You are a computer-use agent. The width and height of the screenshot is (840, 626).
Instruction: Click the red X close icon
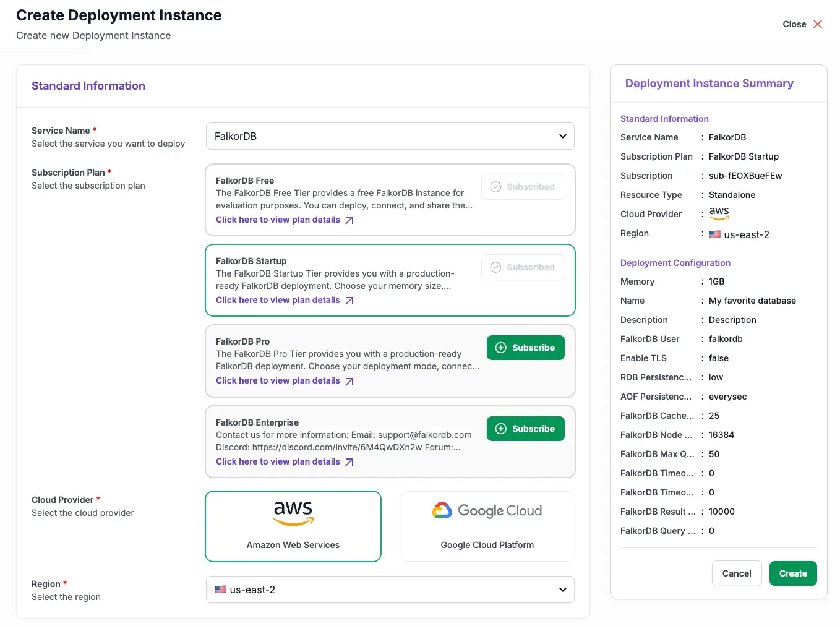(x=818, y=24)
